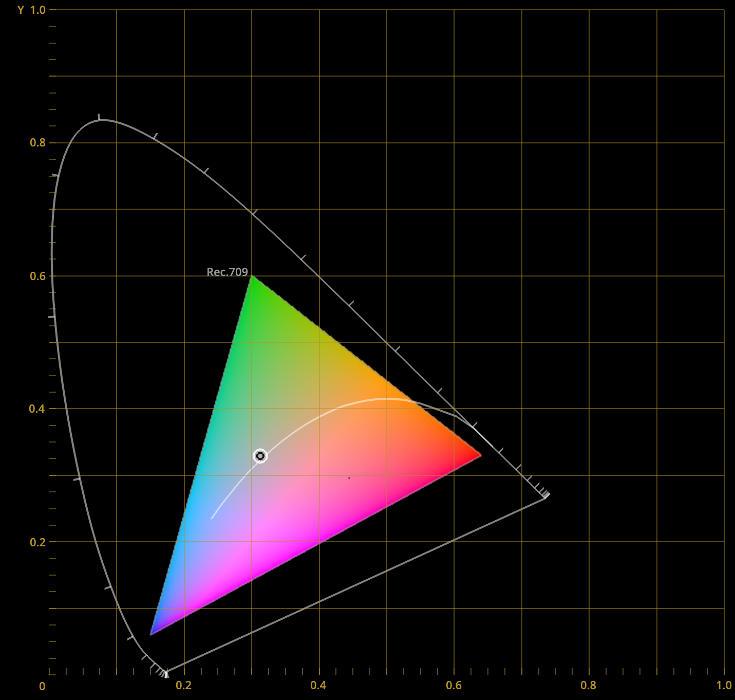Viewport: 735px width, 700px height.
Task: Click the 0.2 label on the horizontal axis
Action: point(183,686)
